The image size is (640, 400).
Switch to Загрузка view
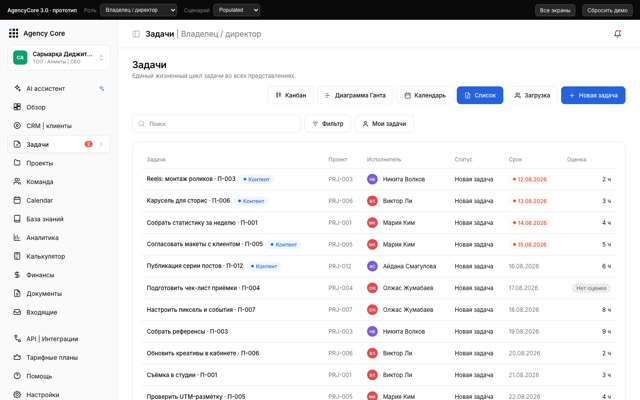(x=532, y=95)
